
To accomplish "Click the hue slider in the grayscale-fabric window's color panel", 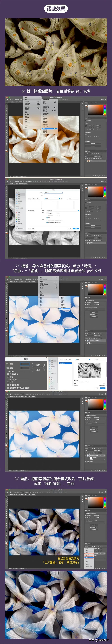I will point(105,192).
